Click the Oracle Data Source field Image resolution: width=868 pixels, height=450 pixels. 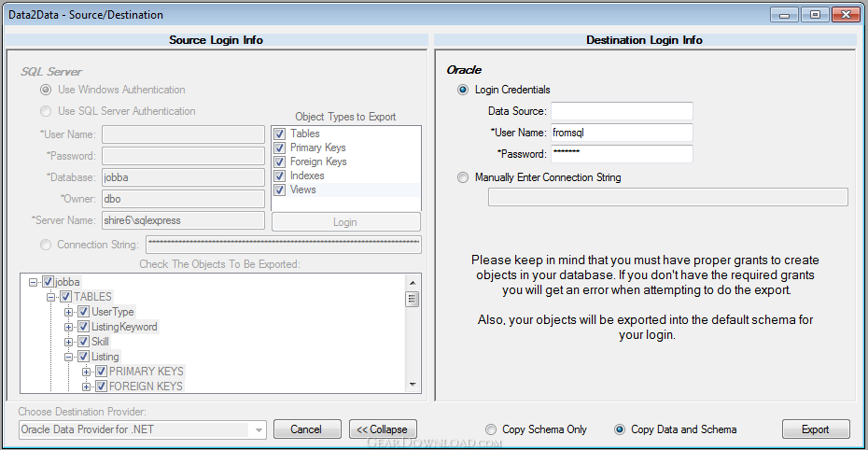(622, 111)
